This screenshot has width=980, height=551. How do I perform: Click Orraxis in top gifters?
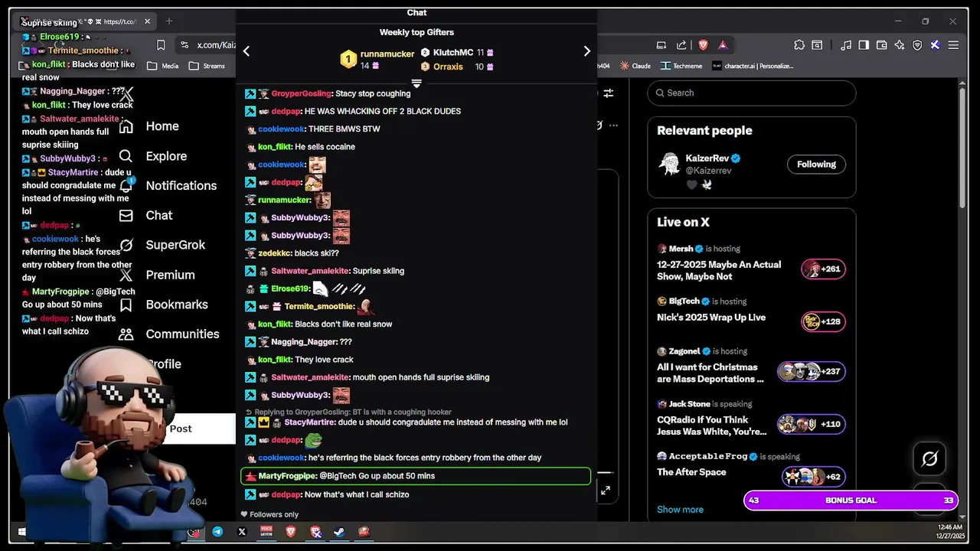(x=448, y=67)
